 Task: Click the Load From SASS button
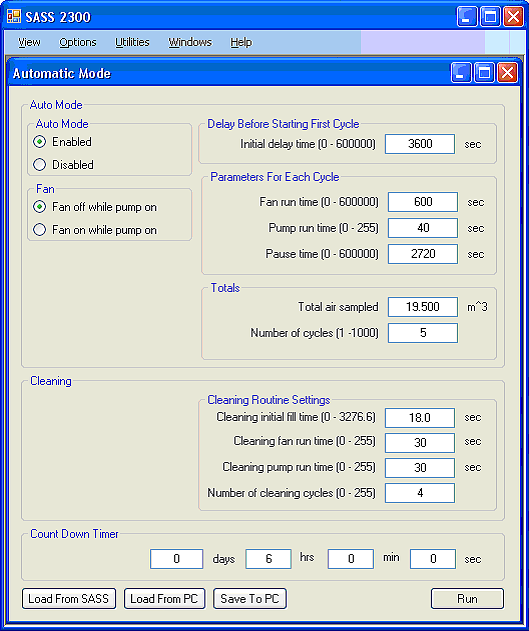[69, 599]
